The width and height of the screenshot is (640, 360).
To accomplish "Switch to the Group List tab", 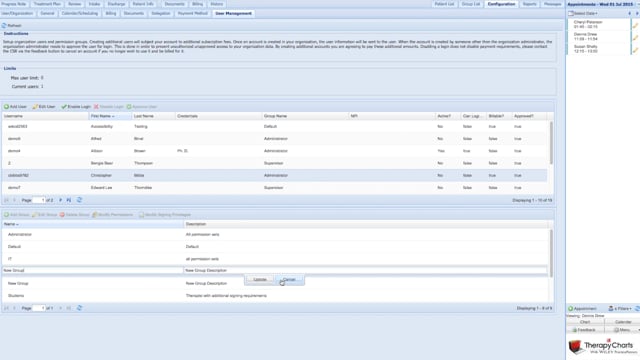I will [471, 4].
